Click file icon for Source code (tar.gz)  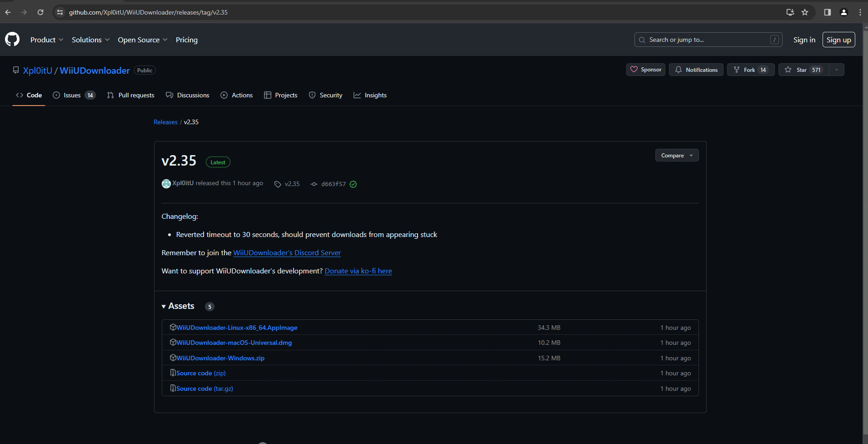tap(173, 388)
